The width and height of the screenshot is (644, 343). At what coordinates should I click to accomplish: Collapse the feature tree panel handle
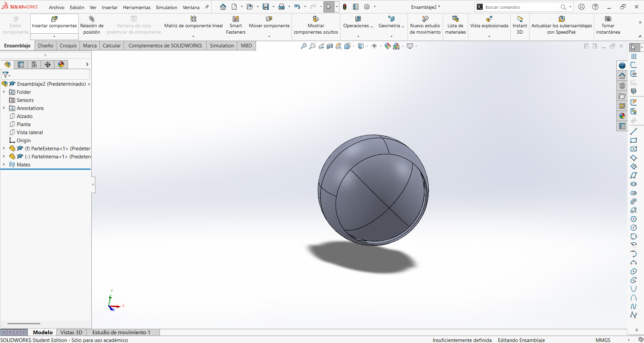pos(93,185)
